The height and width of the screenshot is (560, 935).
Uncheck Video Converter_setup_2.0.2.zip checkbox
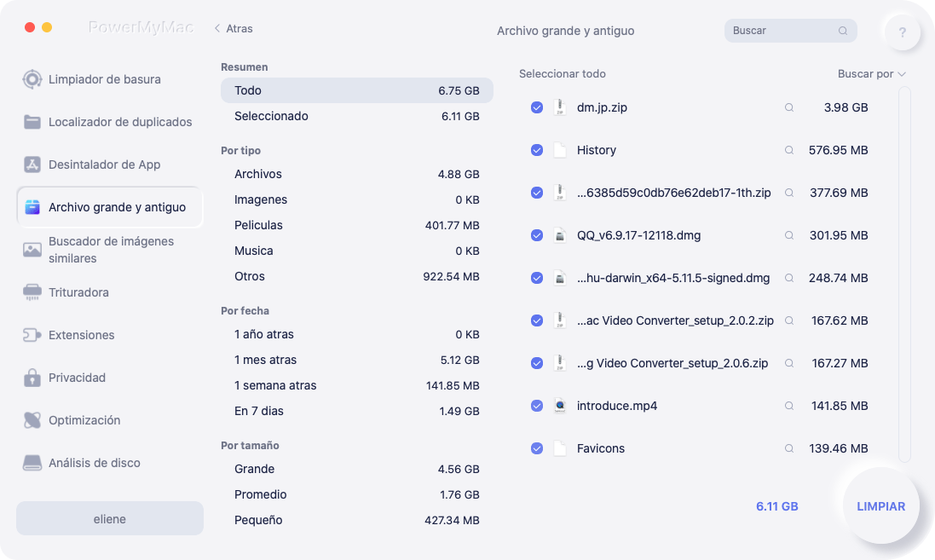pos(537,320)
